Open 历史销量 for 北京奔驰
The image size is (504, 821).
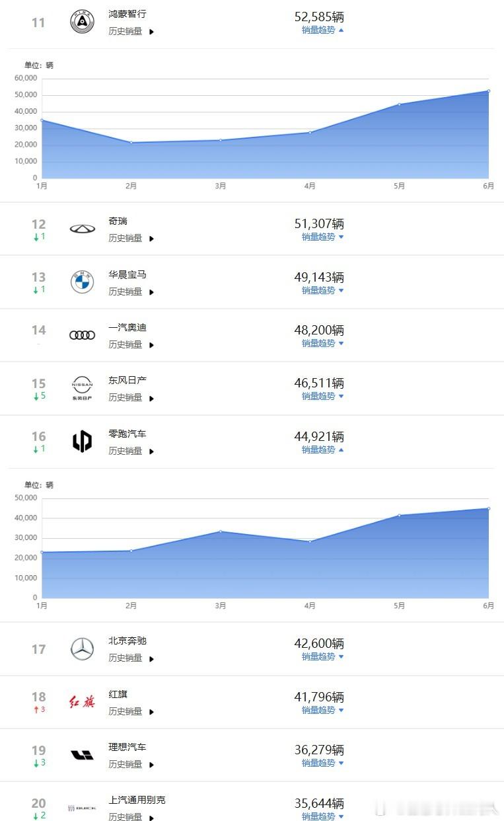click(x=131, y=658)
